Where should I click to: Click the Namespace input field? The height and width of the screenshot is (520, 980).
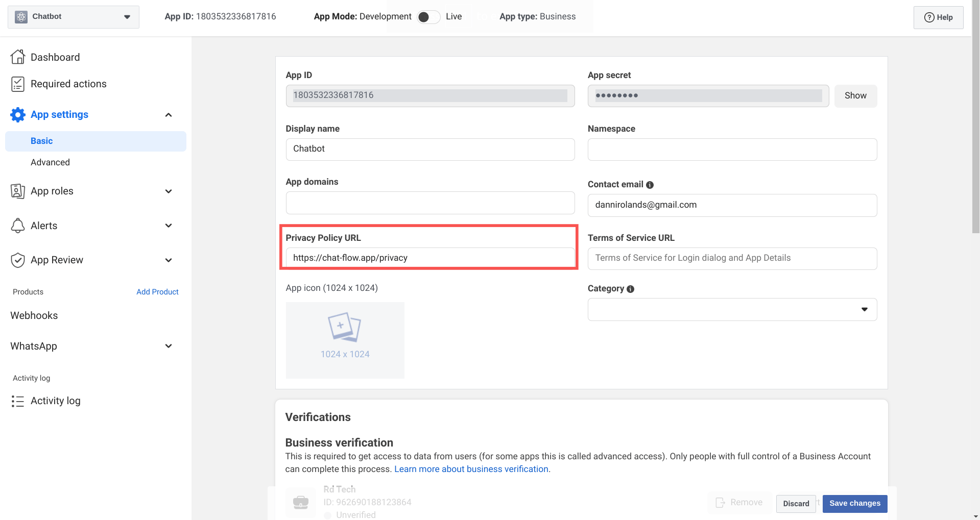point(732,150)
